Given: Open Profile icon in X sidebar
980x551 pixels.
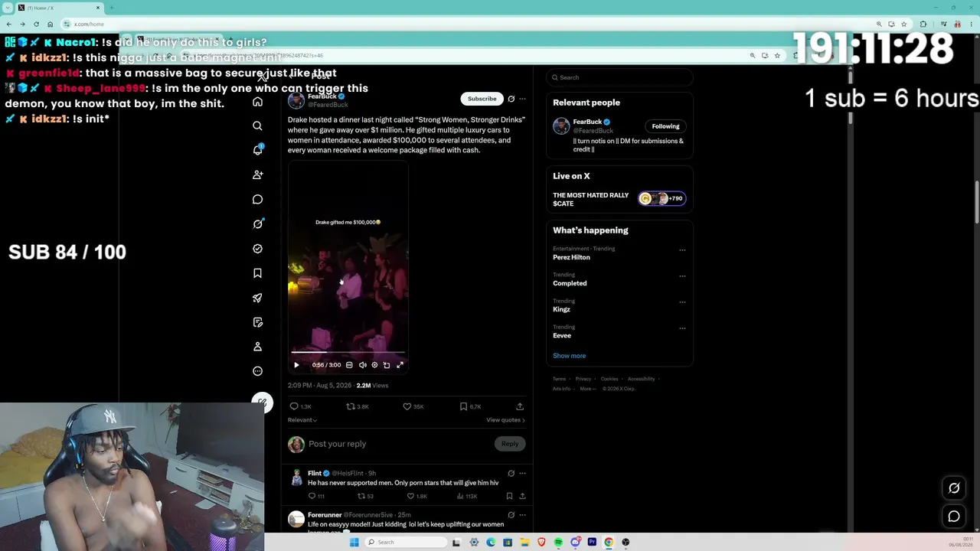Looking at the screenshot, I should coord(257,347).
